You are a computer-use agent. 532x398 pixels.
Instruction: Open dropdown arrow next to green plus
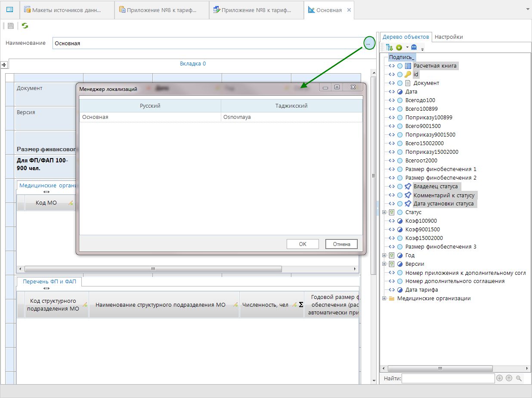407,48
